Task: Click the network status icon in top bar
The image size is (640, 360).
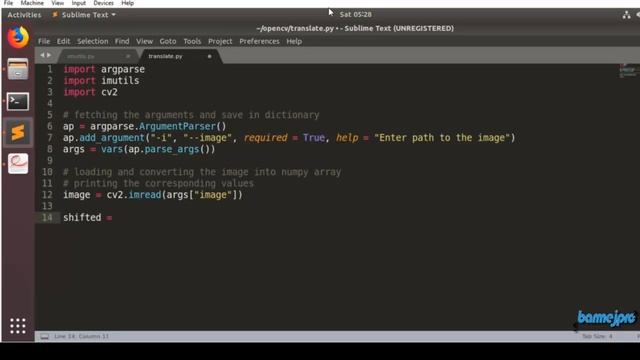Action: tap(626, 15)
